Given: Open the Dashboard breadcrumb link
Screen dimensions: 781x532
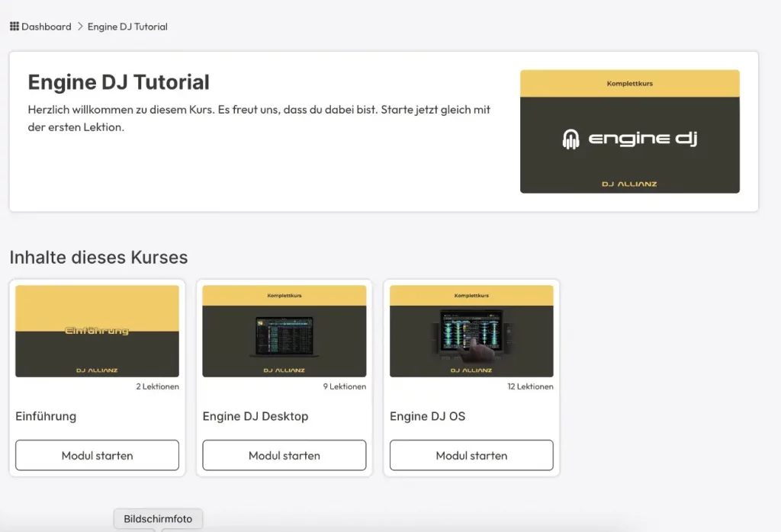Looking at the screenshot, I should 46,27.
